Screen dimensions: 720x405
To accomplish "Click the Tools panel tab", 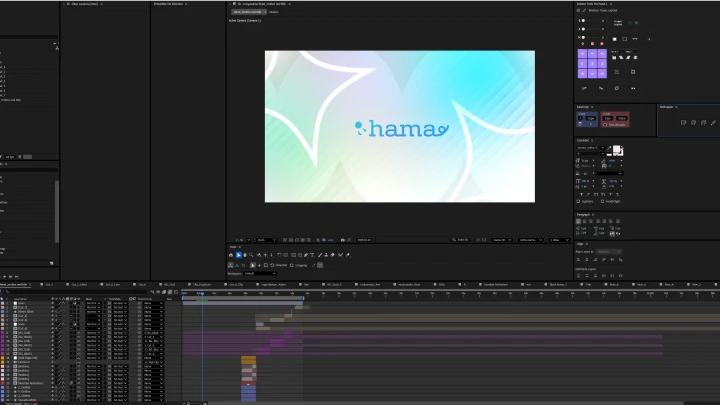I will [x=233, y=247].
